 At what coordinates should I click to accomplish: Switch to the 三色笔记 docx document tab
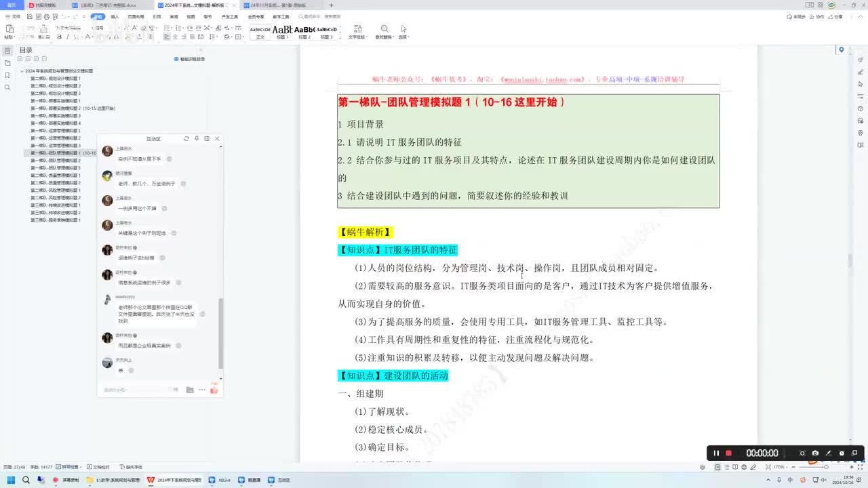coord(107,5)
